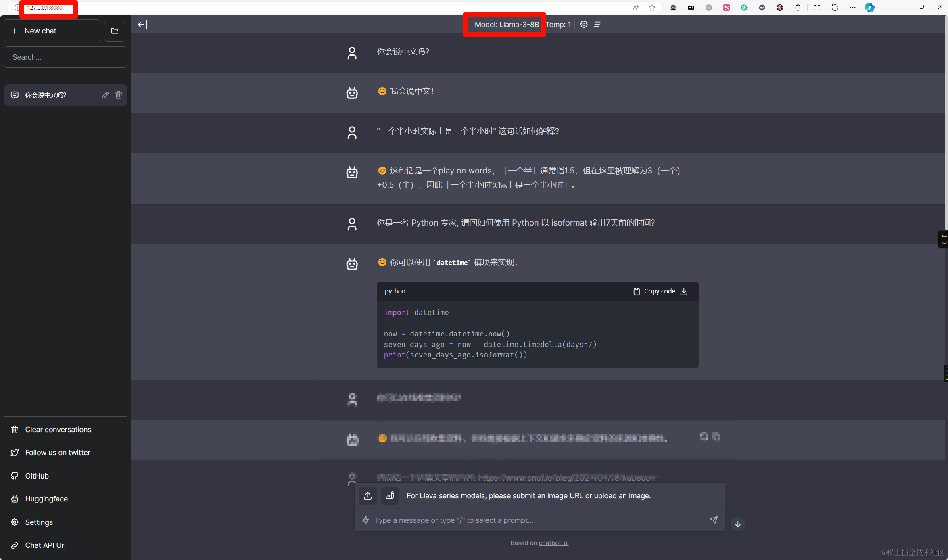Open Settings in the sidebar
948x560 pixels.
[x=65, y=522]
